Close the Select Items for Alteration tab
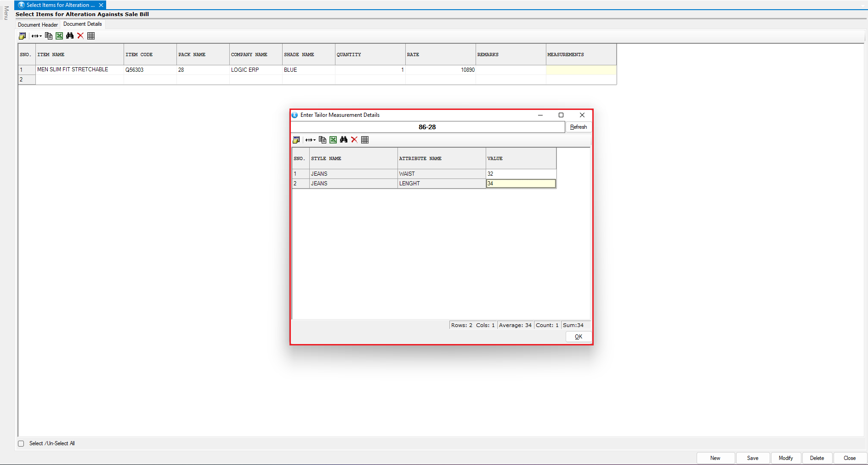Image resolution: width=868 pixels, height=465 pixels. click(x=101, y=5)
